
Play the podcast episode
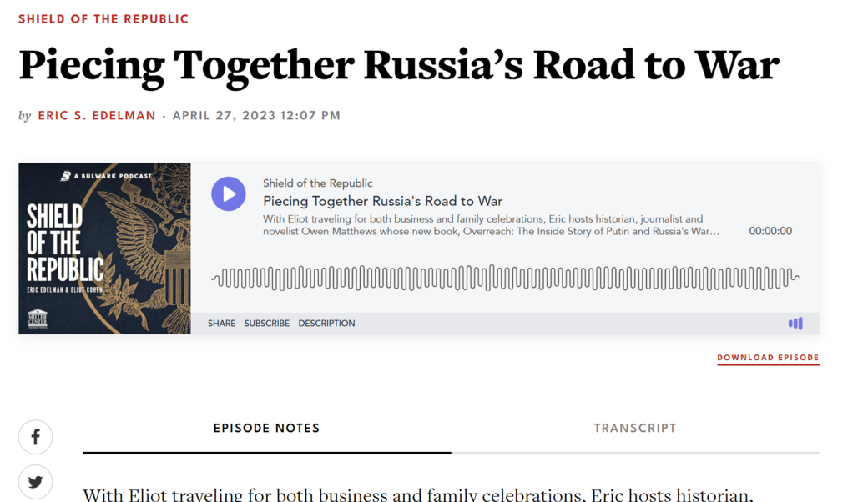pyautogui.click(x=228, y=194)
